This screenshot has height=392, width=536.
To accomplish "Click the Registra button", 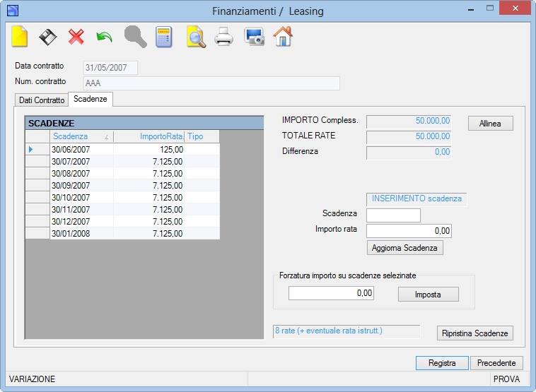I will 442,362.
